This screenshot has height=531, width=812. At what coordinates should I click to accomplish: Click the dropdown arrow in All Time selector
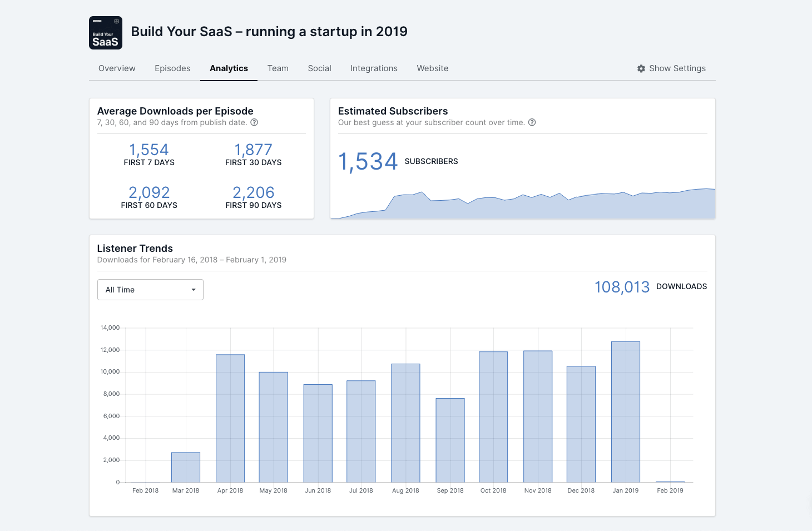[x=194, y=290]
